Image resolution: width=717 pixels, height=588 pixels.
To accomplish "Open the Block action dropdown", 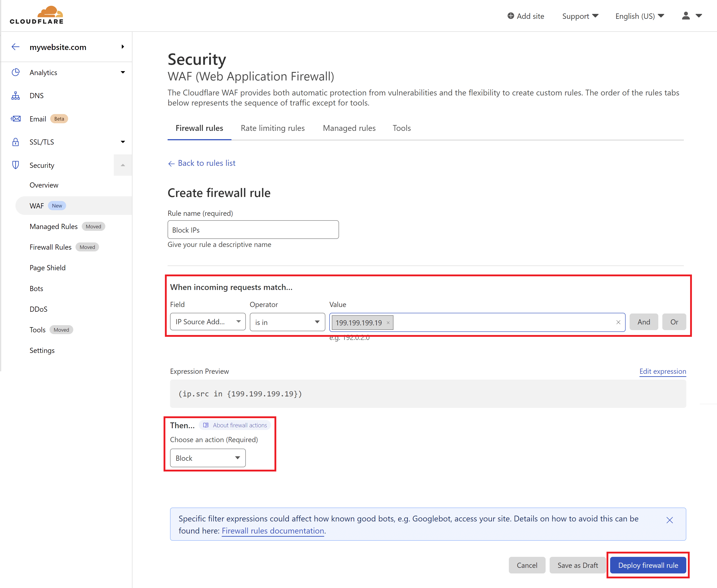I will tap(208, 458).
